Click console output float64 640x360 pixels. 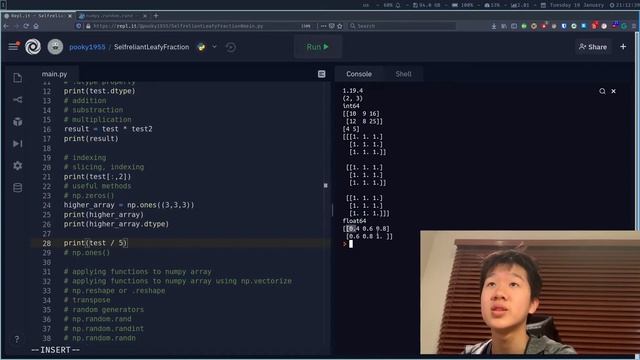[x=354, y=221]
